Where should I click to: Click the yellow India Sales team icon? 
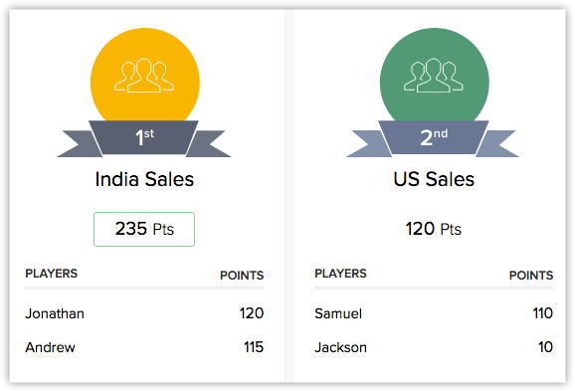145,75
